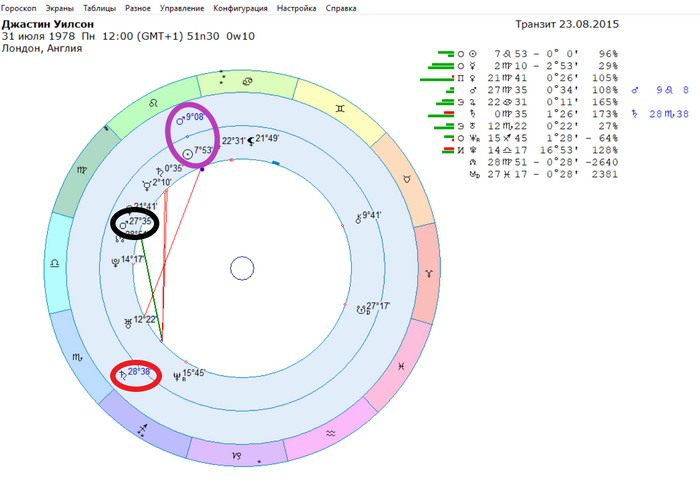Click the Aquarius sign in the zodiac ring

tap(331, 433)
